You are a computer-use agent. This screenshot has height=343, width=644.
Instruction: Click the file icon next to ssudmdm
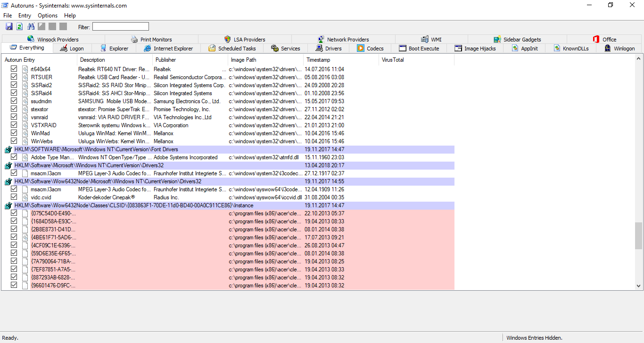[x=25, y=101]
